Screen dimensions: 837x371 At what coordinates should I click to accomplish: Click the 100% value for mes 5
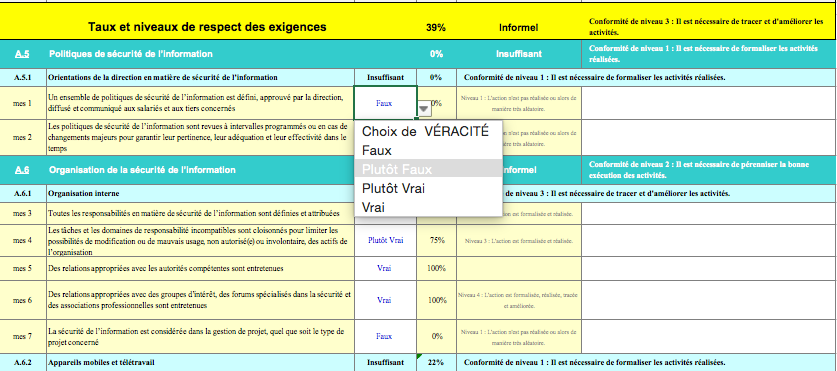pos(437,268)
